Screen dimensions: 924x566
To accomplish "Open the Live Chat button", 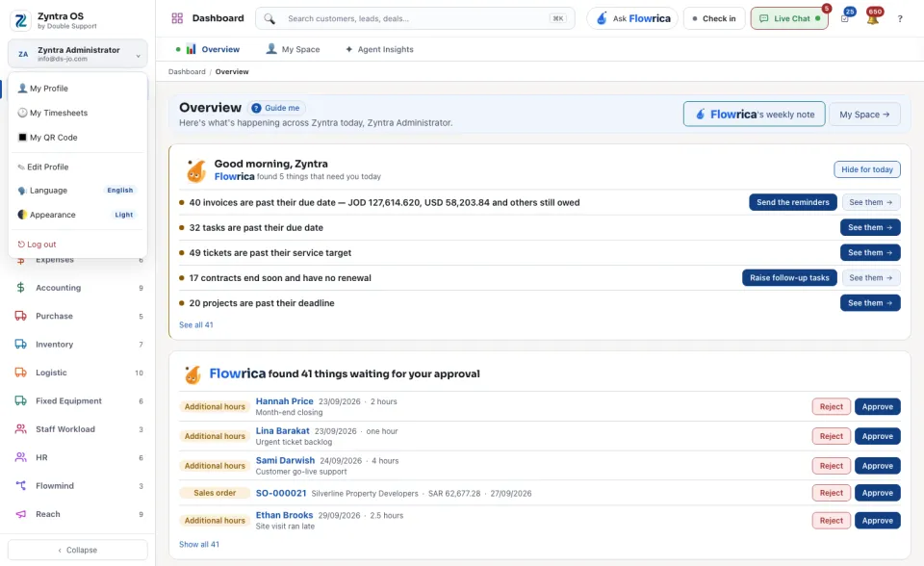I will pyautogui.click(x=789, y=18).
